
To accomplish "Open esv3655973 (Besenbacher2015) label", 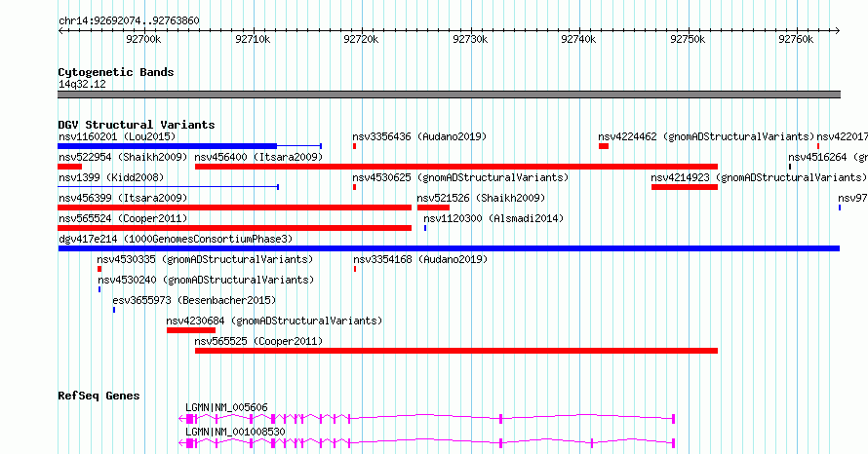I will pyautogui.click(x=194, y=300).
